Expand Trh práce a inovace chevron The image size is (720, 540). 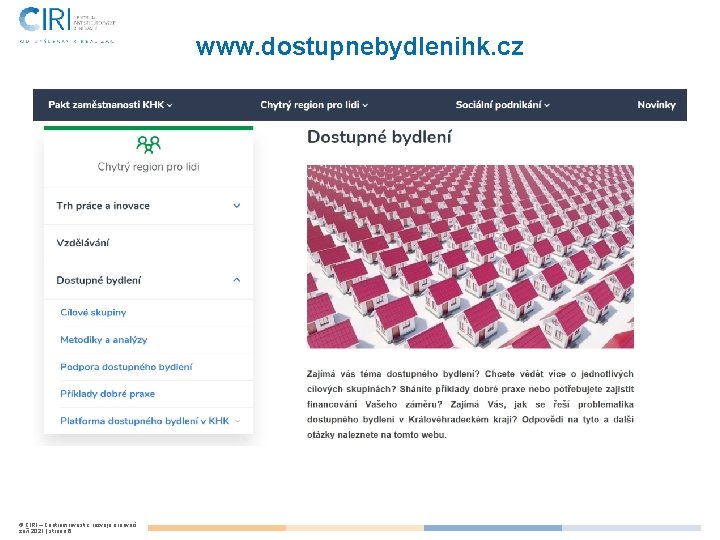[236, 206]
